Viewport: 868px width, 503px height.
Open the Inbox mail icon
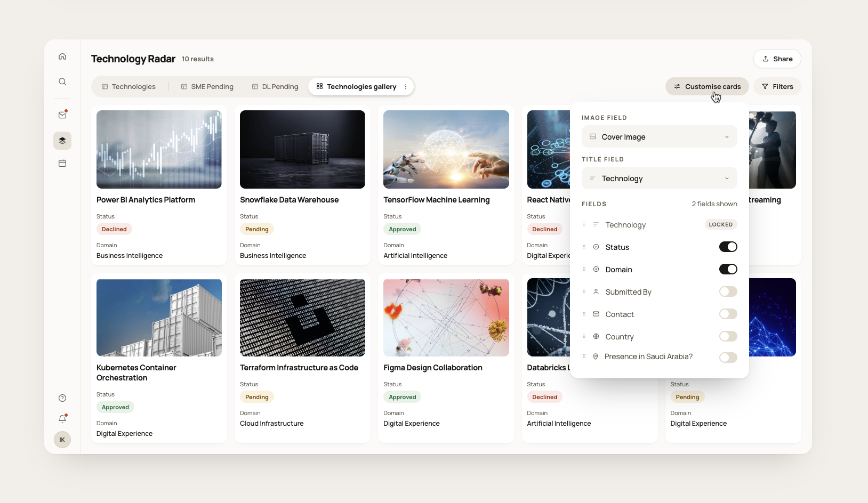62,115
